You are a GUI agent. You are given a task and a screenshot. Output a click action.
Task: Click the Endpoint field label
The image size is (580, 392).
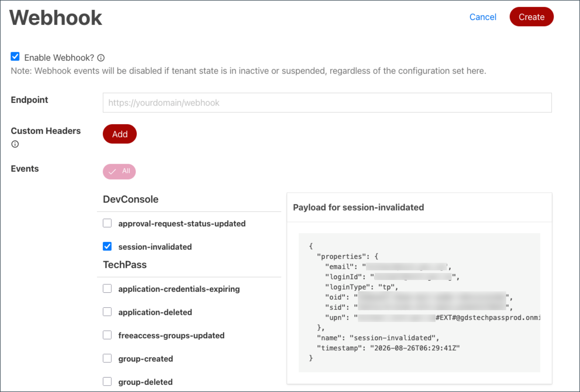29,100
